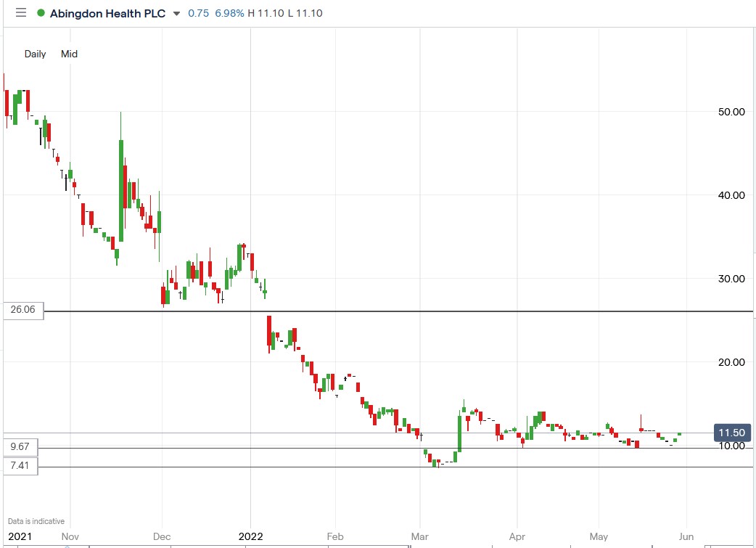Open the Abingdon Health PLC instrument dropdown
The width and height of the screenshot is (756, 548).
pos(107,12)
